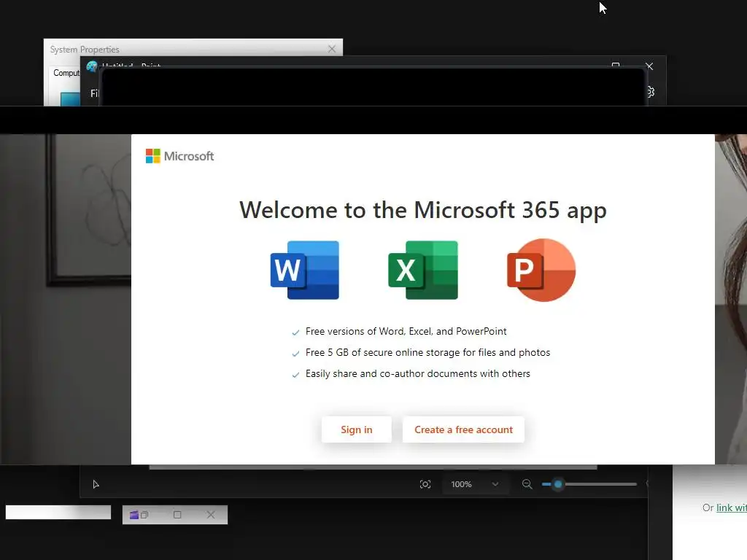Click the Sign in button

(x=356, y=429)
